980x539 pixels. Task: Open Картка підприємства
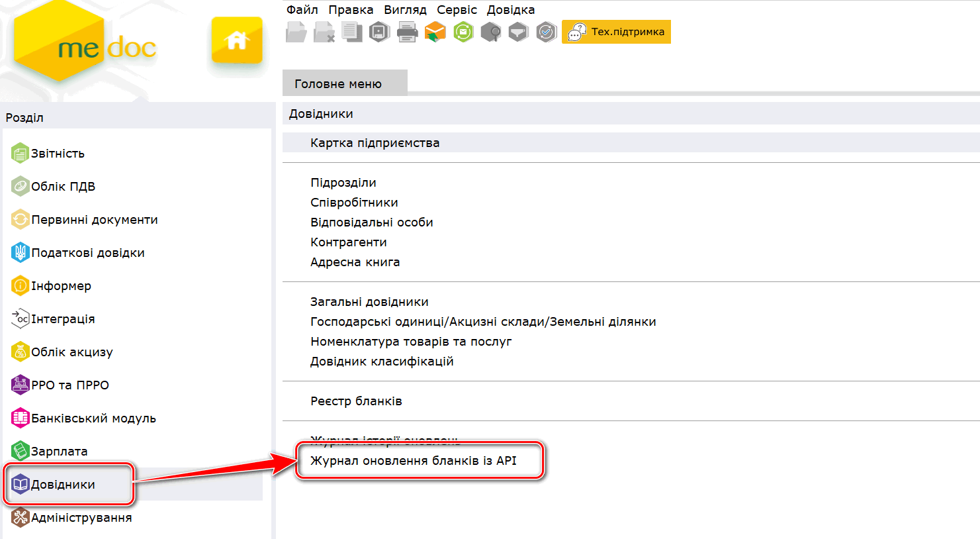click(x=375, y=143)
